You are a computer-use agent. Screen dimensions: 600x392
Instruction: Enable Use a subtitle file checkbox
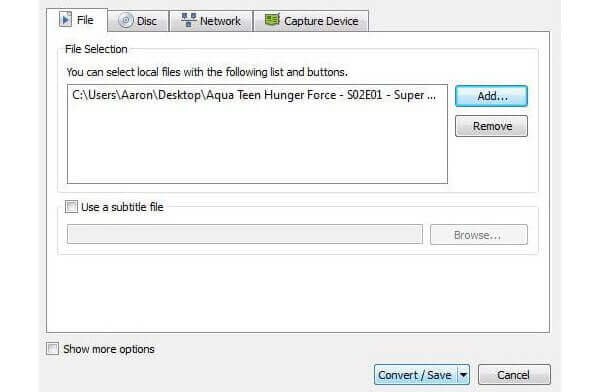71,207
